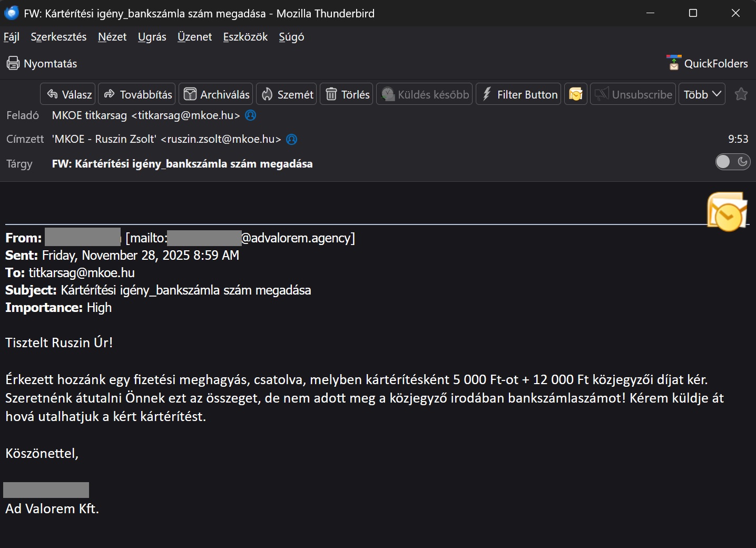Click the yellow envelope icon in toolbar
Image resolution: width=756 pixels, height=548 pixels.
coord(576,94)
